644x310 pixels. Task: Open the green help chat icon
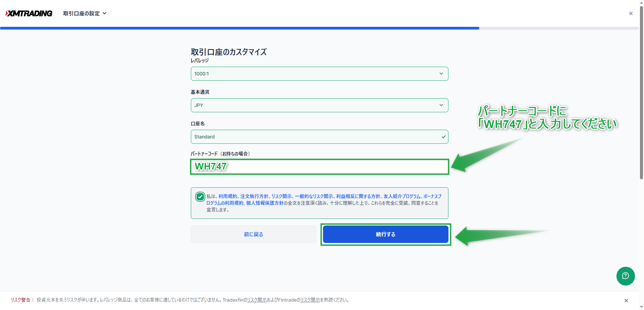point(625,276)
